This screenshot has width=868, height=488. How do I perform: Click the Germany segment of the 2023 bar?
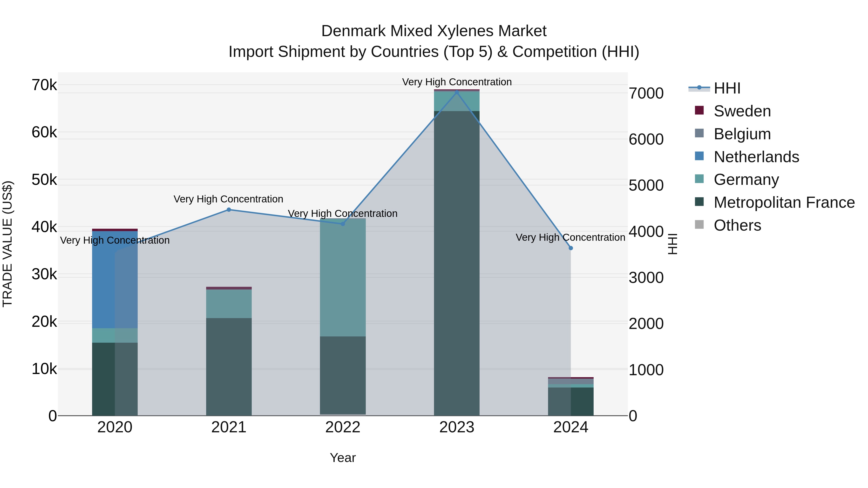click(x=457, y=101)
